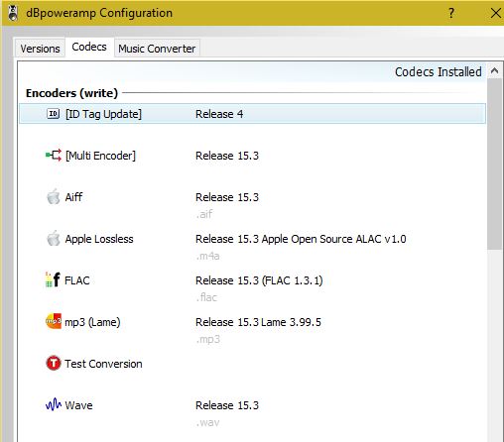This screenshot has height=442, width=504.
Task: Select the FLAC encoder name
Action: point(77,280)
